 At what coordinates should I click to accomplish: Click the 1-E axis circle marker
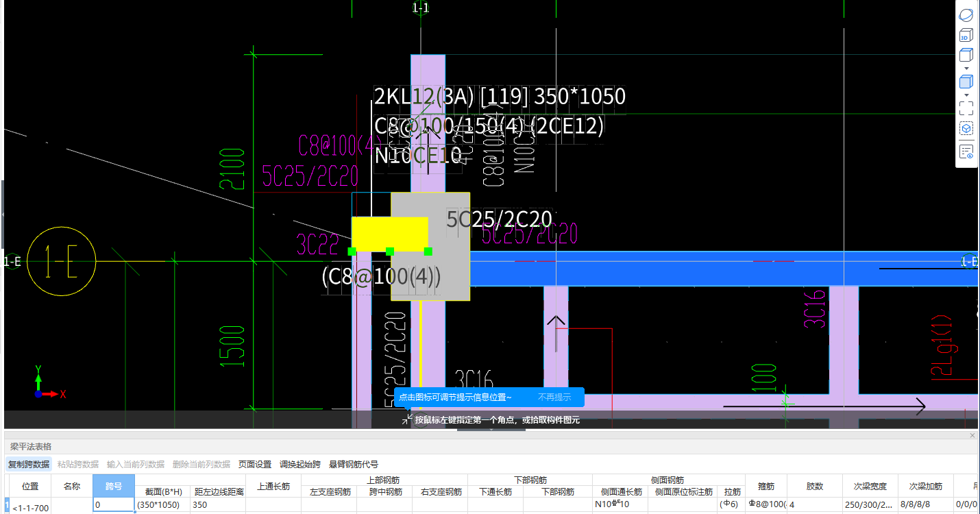point(61,261)
